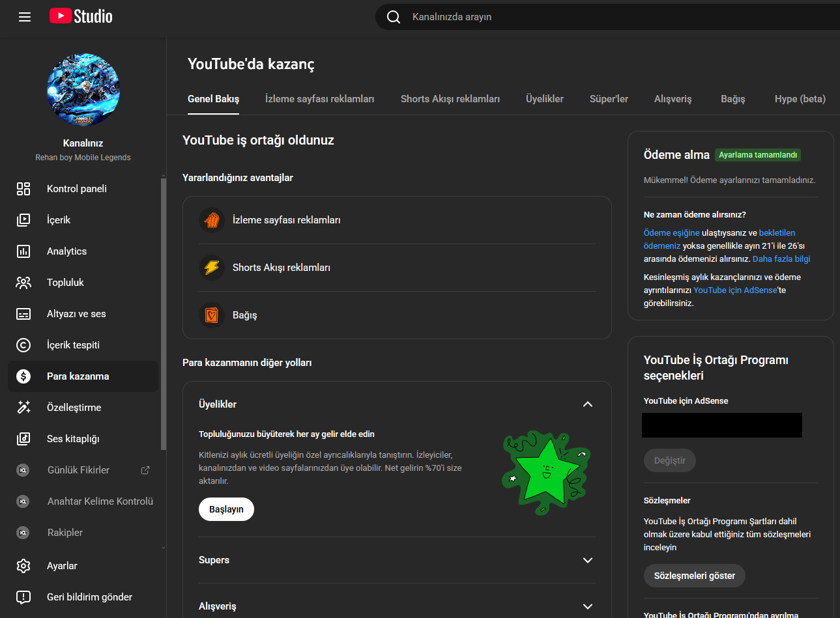Collapse the Üyelikler section chevron
Image resolution: width=840 pixels, height=618 pixels.
(x=588, y=404)
